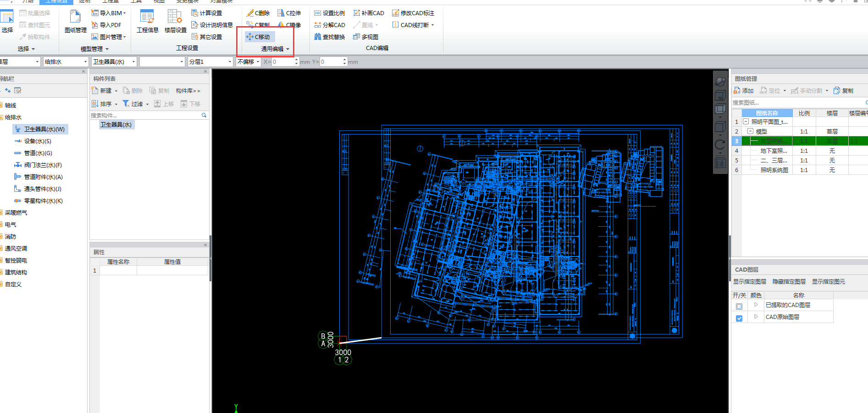Click 分解CAD explode tool
This screenshot has height=413, width=868.
tap(329, 25)
